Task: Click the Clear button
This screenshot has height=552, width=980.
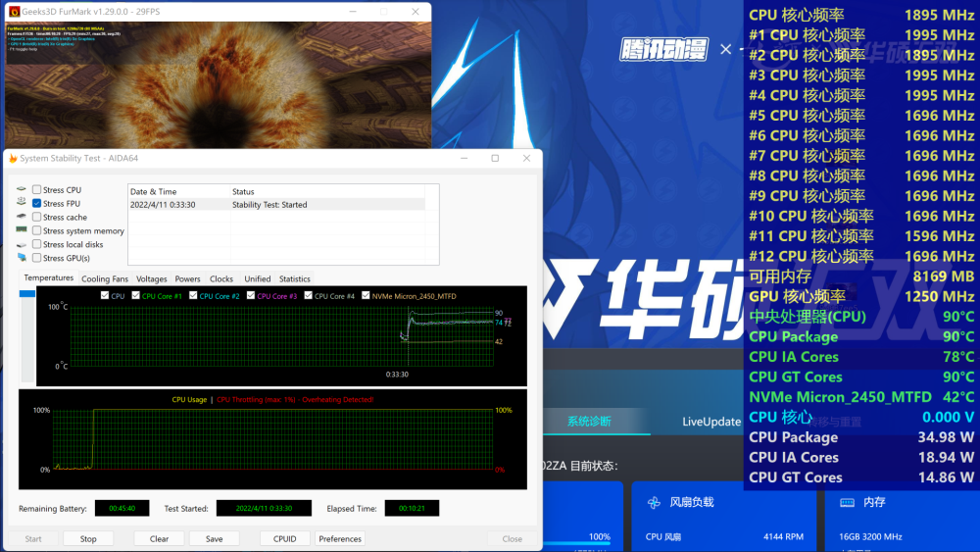Action: coord(160,539)
